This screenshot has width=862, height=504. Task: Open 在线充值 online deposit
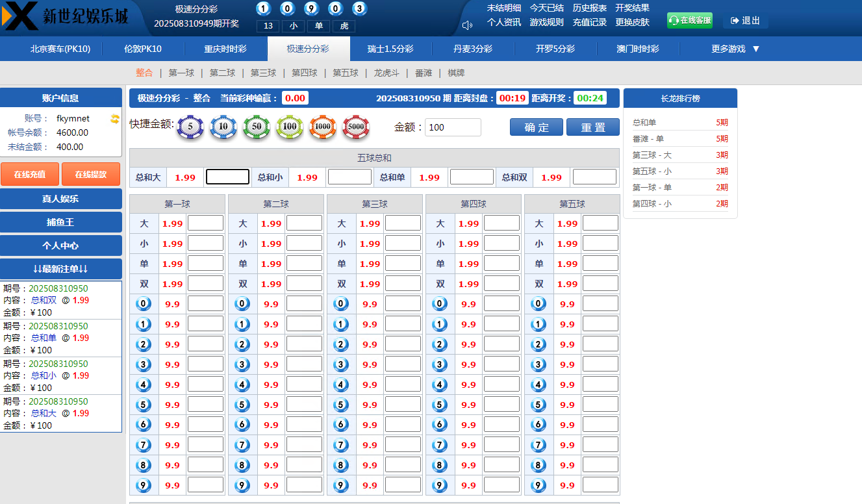pyautogui.click(x=30, y=174)
